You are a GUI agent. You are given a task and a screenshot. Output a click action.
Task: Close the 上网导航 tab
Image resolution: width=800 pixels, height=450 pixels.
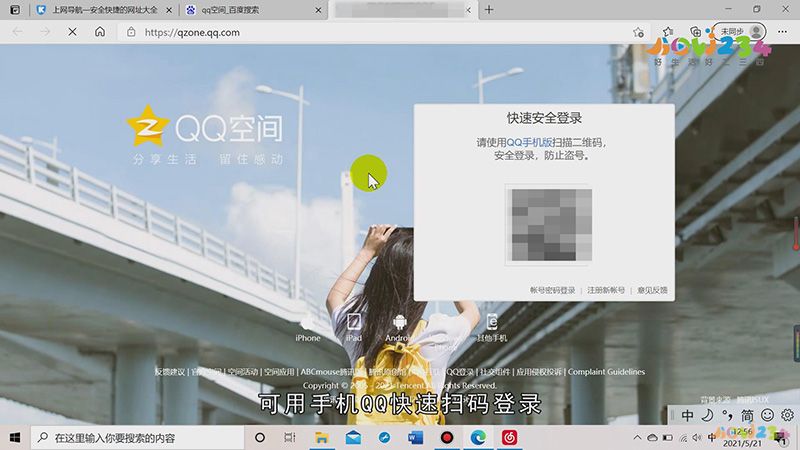click(x=169, y=10)
